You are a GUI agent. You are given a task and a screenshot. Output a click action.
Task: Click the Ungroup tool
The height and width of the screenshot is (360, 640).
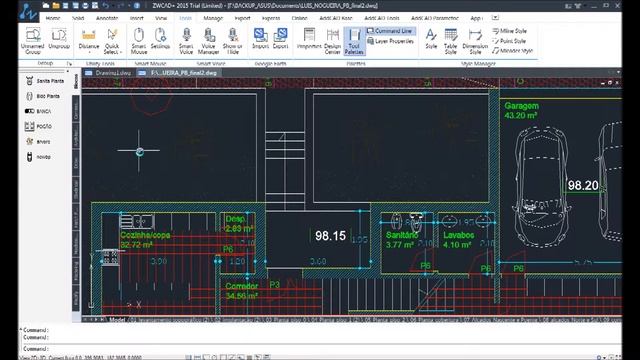pyautogui.click(x=59, y=39)
